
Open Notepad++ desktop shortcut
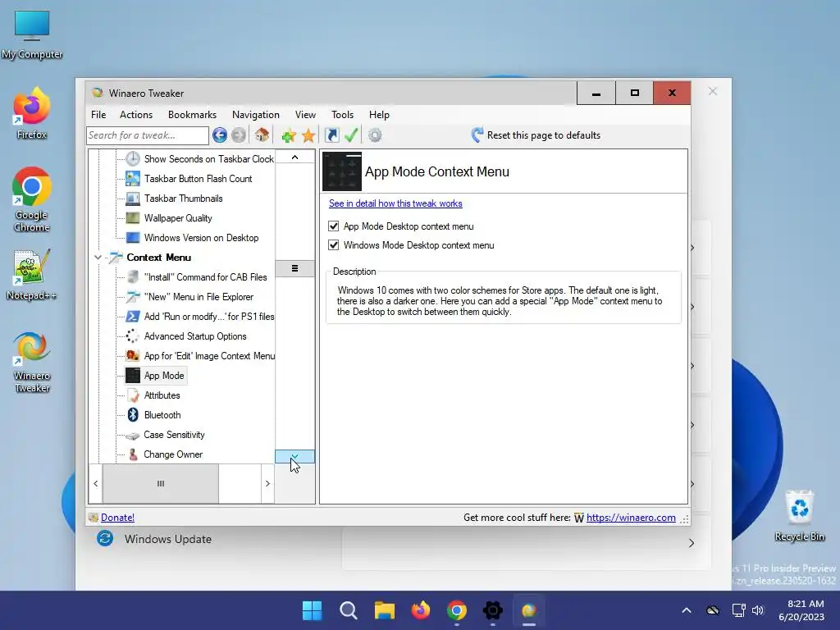pos(32,274)
